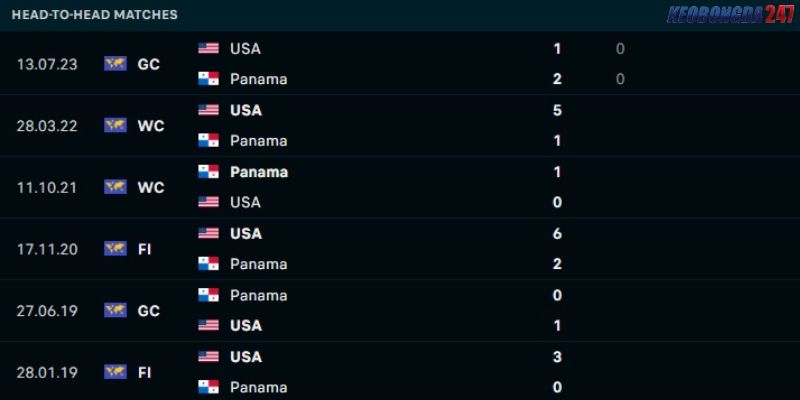Click USA score 6 in 17.11.20 match
The height and width of the screenshot is (400, 800).
pos(557,234)
